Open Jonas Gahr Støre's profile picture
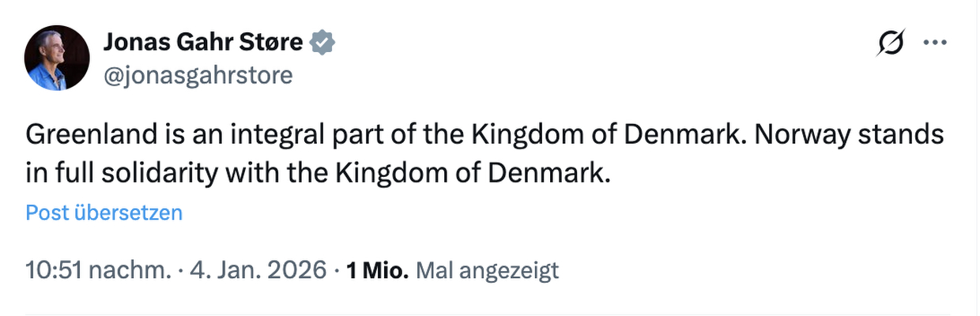Viewport: 980px width, 316px height. [x=57, y=57]
